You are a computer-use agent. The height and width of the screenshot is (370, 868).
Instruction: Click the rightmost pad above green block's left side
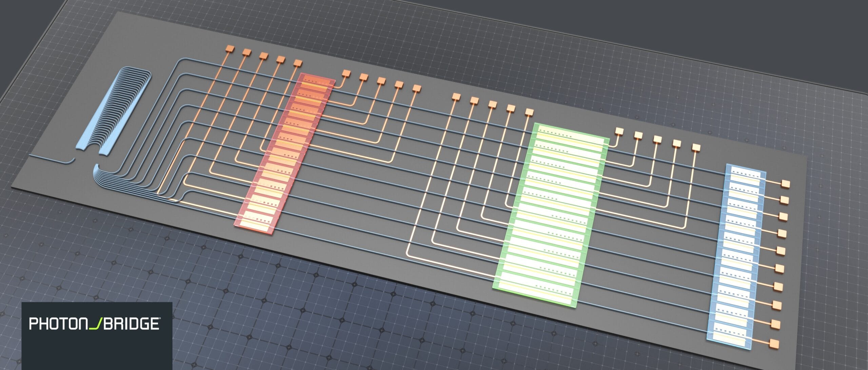pos(529,112)
